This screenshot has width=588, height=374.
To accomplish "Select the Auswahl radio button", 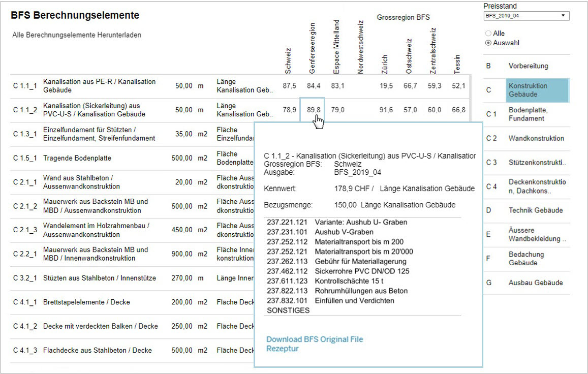I will tap(488, 43).
